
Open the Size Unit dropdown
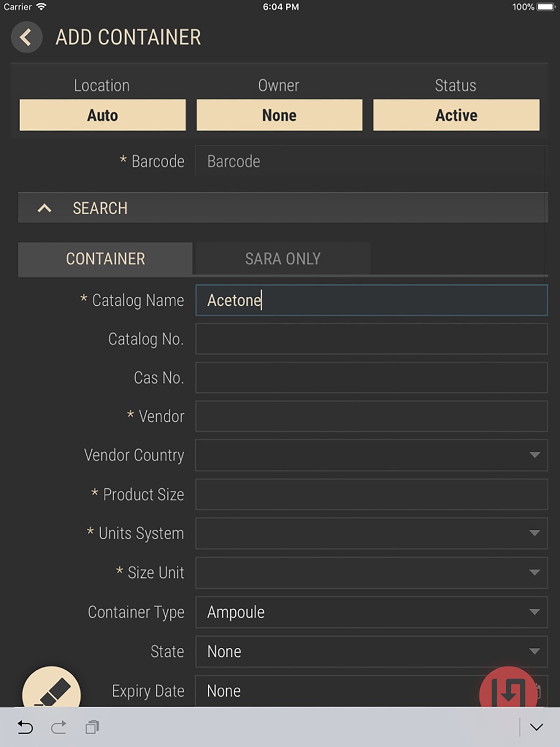click(371, 572)
